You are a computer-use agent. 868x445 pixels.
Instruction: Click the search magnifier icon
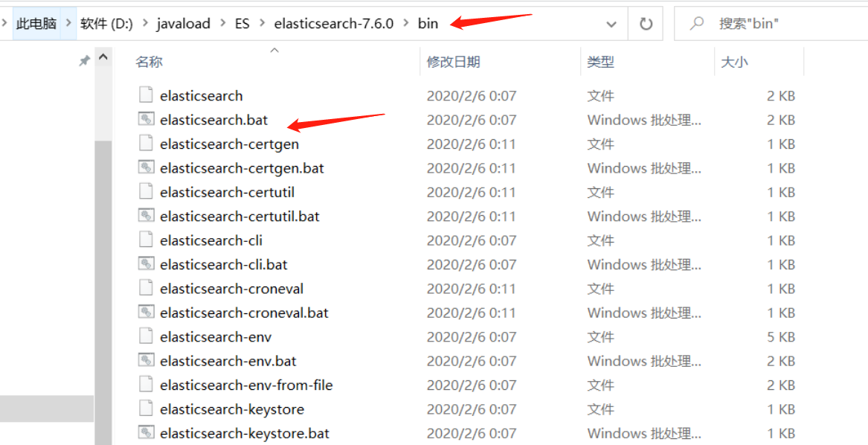tap(697, 23)
